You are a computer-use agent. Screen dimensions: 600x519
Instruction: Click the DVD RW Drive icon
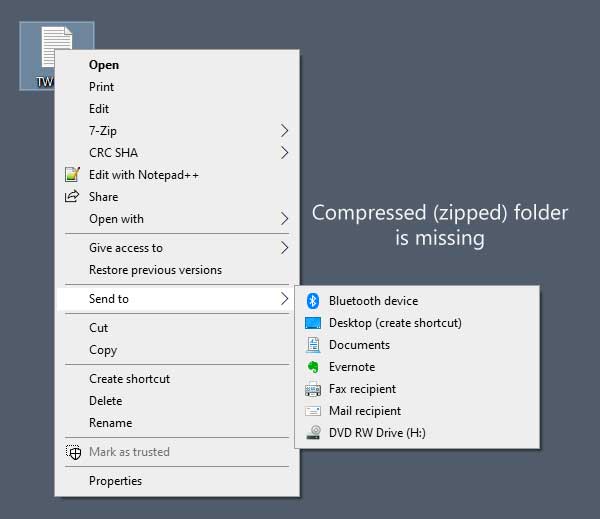[312, 433]
